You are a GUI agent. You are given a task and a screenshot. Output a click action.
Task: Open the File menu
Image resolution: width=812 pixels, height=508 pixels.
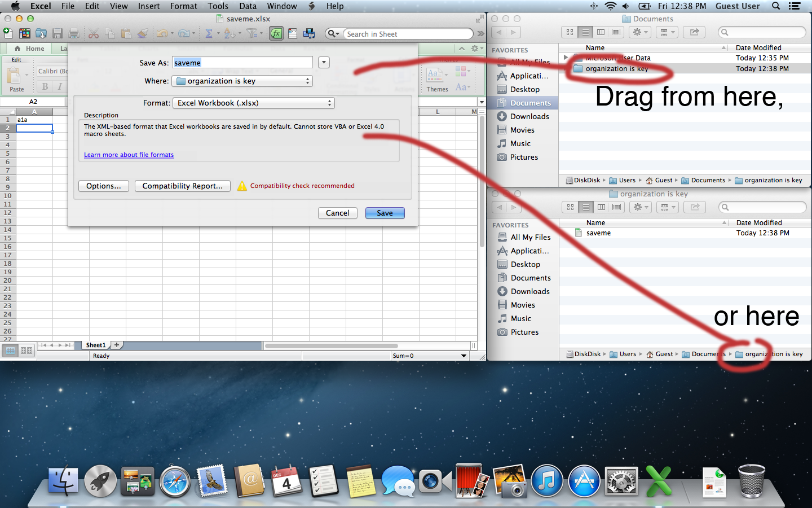click(68, 6)
